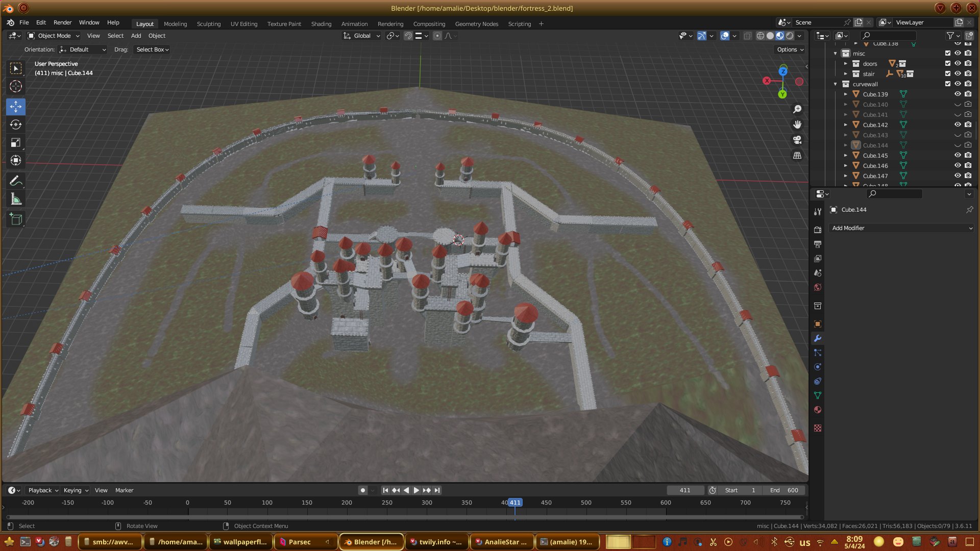Image resolution: width=980 pixels, height=551 pixels.
Task: Activate the Rotate tool
Action: pos(16,124)
